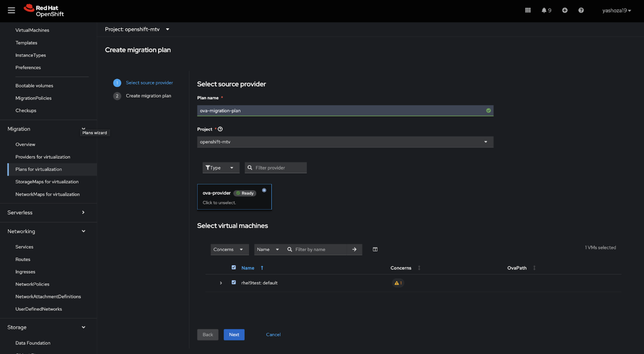Click the concerns warning badge for rhel9test
The width and height of the screenshot is (644, 354).
(x=398, y=283)
